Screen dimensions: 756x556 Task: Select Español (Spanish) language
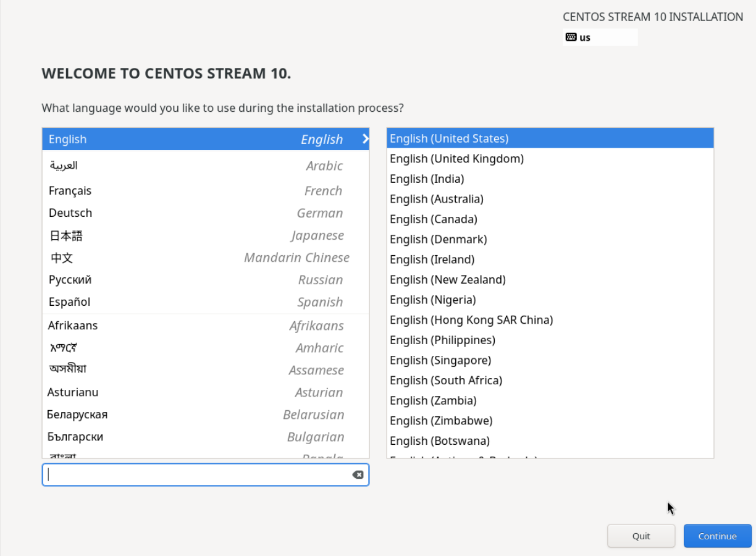point(206,302)
